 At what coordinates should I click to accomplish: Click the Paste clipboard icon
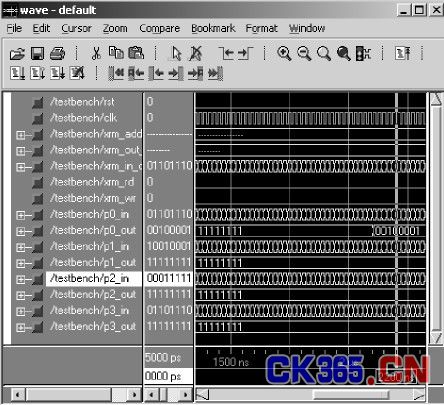pyautogui.click(x=136, y=53)
